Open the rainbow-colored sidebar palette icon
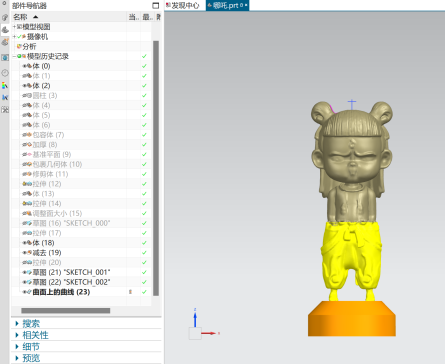The height and width of the screenshot is (364, 445). (5, 85)
